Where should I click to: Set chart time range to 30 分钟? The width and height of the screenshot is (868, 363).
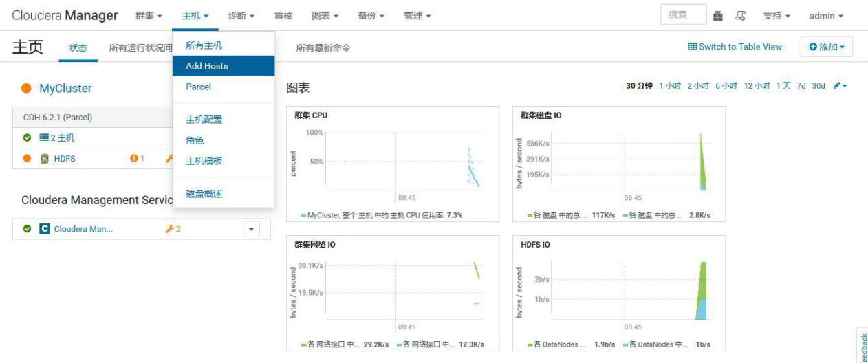pyautogui.click(x=639, y=86)
